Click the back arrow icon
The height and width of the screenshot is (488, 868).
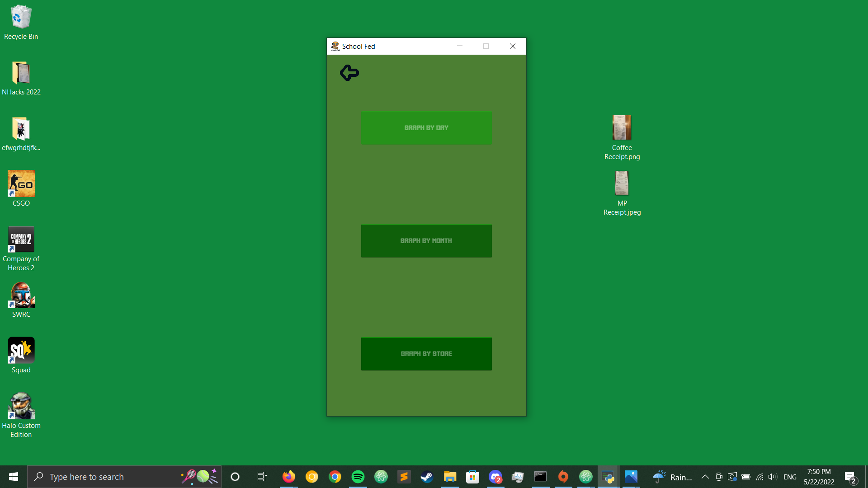coord(349,73)
